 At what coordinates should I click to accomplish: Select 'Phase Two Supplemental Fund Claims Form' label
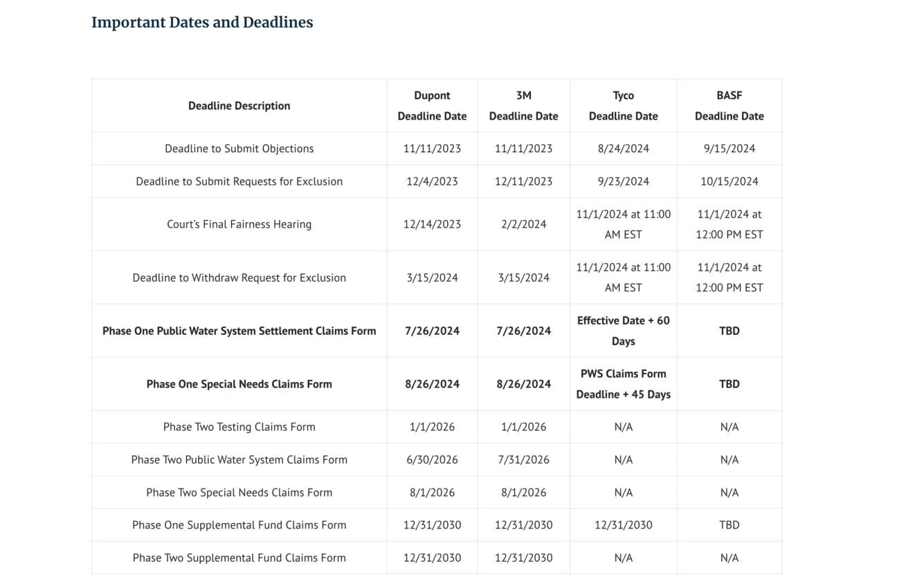[x=239, y=558]
